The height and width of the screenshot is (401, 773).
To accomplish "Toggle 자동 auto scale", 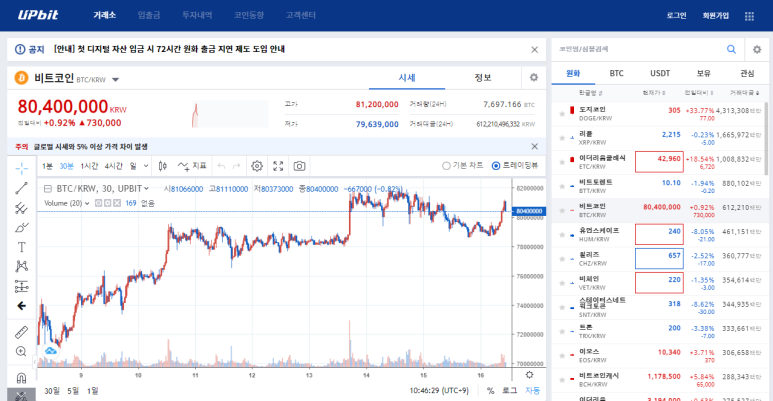I will (x=532, y=391).
